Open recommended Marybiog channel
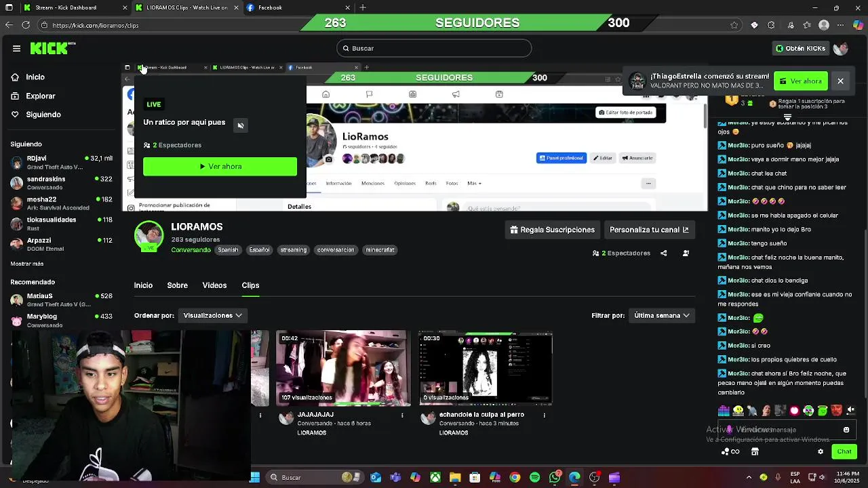Screen dimensions: 868x488 61,320
